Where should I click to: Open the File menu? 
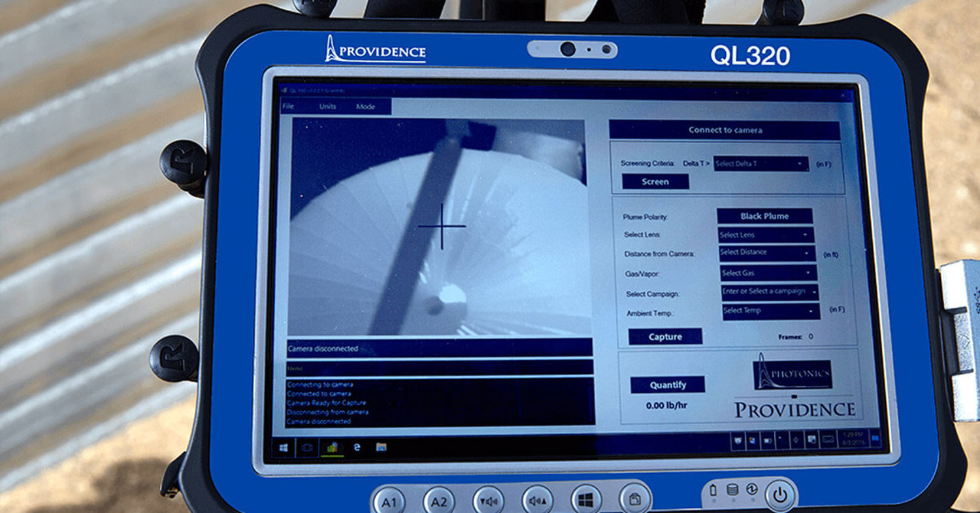tap(288, 107)
